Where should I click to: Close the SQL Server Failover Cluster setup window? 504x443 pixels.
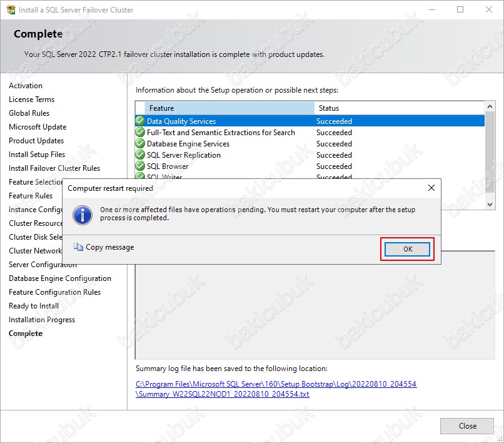coord(488,9)
